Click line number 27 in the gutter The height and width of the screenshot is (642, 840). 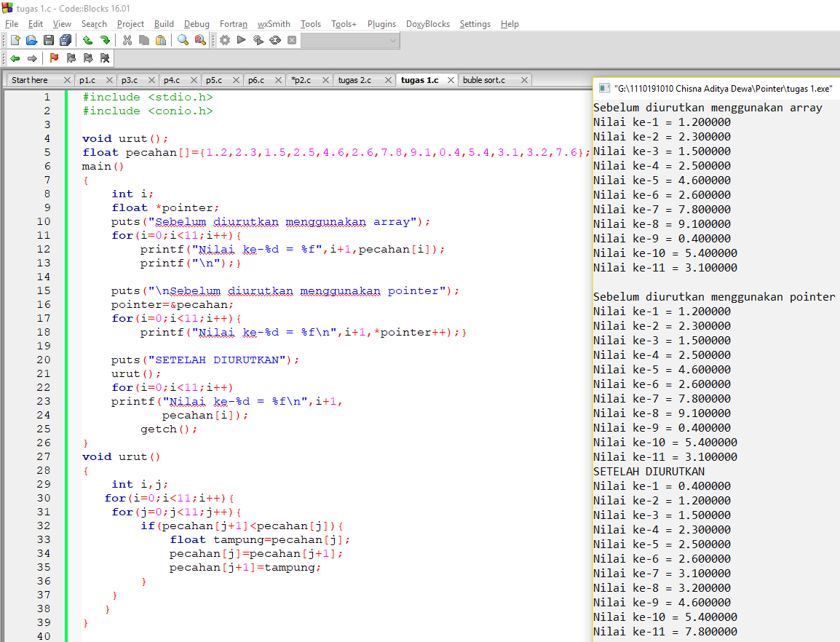(44, 456)
